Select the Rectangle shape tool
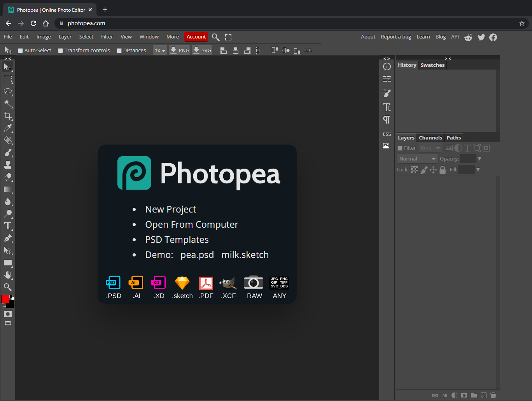 click(x=8, y=263)
